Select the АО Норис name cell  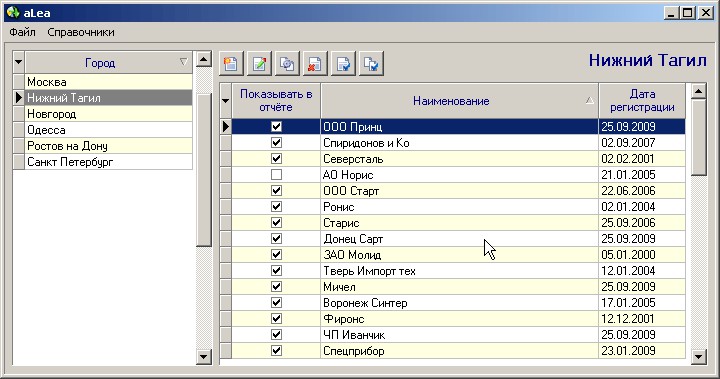459,175
